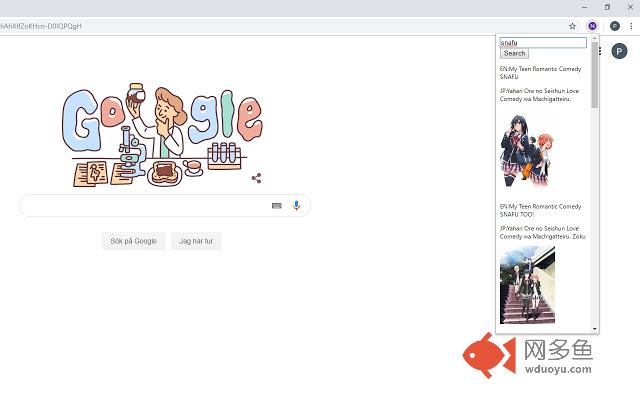Open the on-screen keyboard in search box
This screenshot has height=400, width=640.
pyautogui.click(x=277, y=206)
